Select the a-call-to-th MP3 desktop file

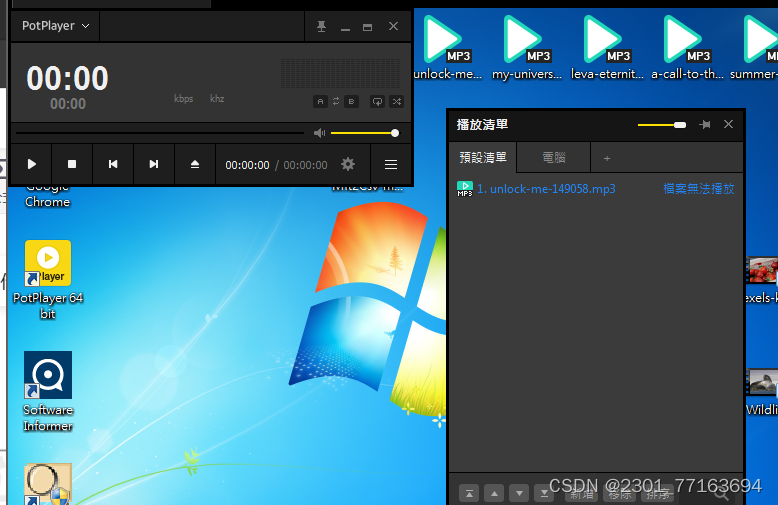click(687, 48)
